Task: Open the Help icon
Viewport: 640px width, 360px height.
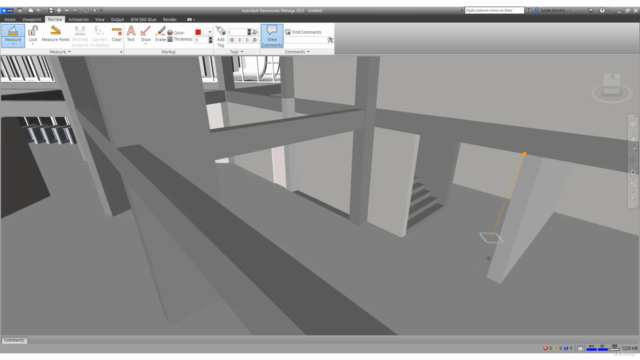Action: click(x=602, y=10)
